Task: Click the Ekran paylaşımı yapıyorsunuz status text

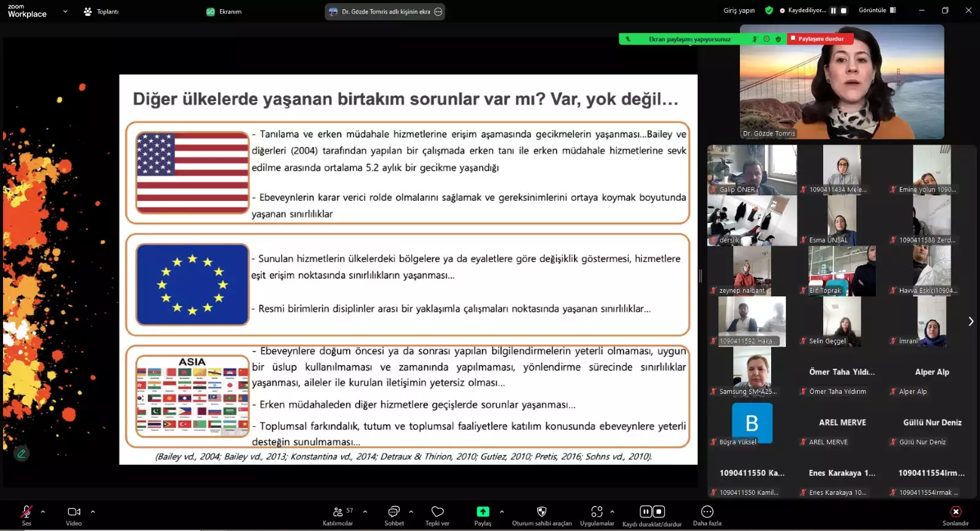Action: coord(689,39)
